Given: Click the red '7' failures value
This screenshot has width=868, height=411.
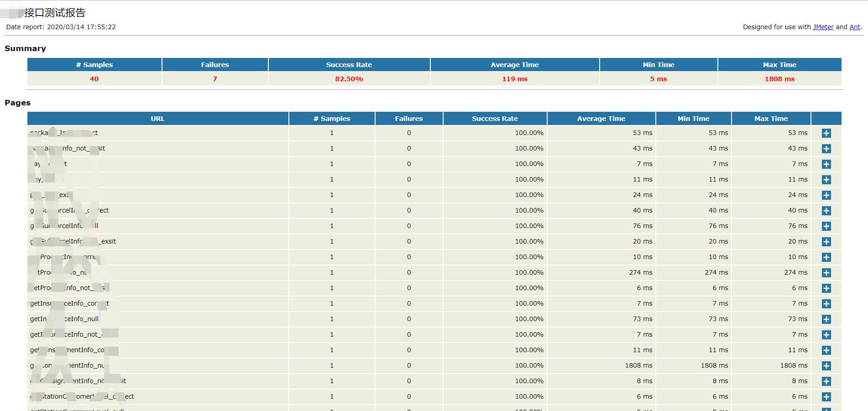Looking at the screenshot, I should point(215,79).
